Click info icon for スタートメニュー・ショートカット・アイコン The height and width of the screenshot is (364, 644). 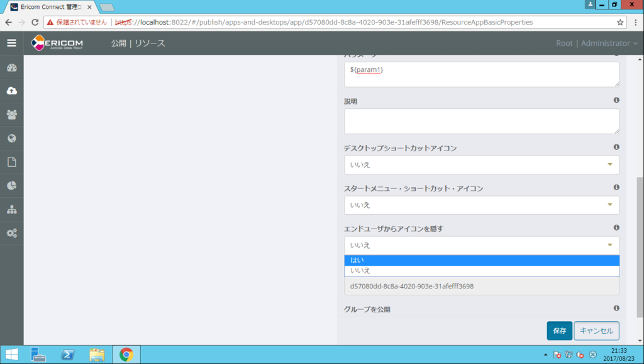pyautogui.click(x=616, y=187)
